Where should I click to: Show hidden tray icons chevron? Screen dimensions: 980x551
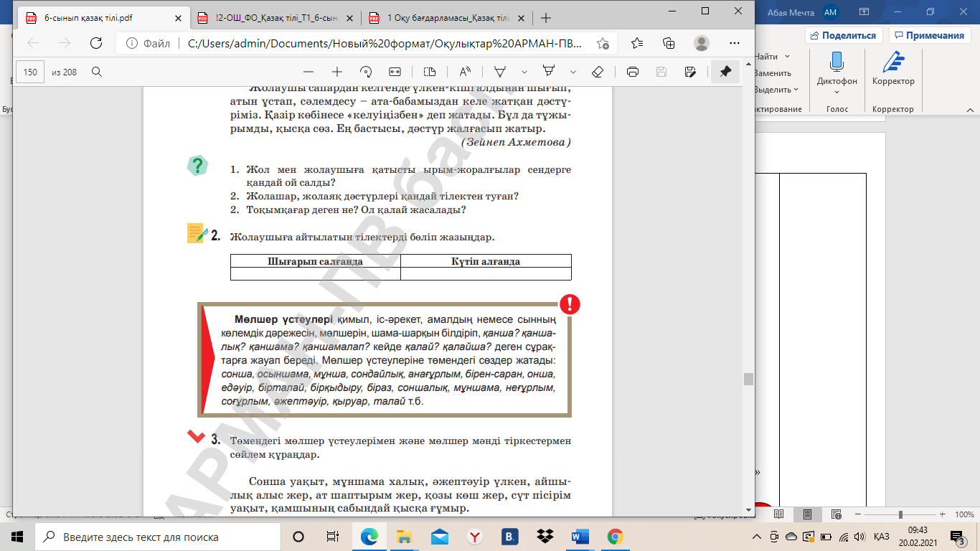[757, 537]
